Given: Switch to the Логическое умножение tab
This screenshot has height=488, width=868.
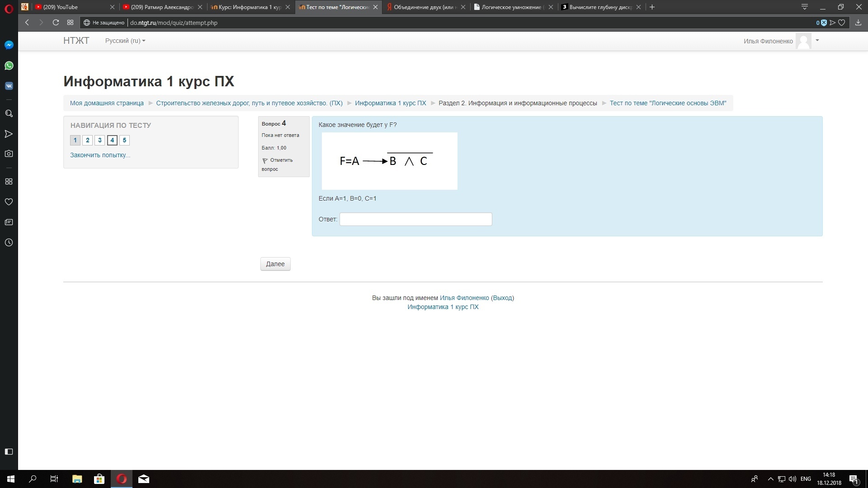Looking at the screenshot, I should [511, 7].
